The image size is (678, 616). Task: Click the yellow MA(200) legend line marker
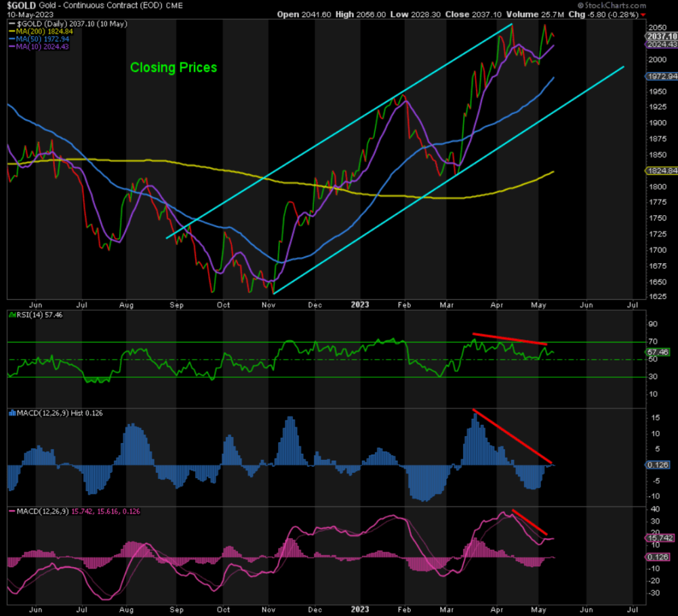(13, 31)
